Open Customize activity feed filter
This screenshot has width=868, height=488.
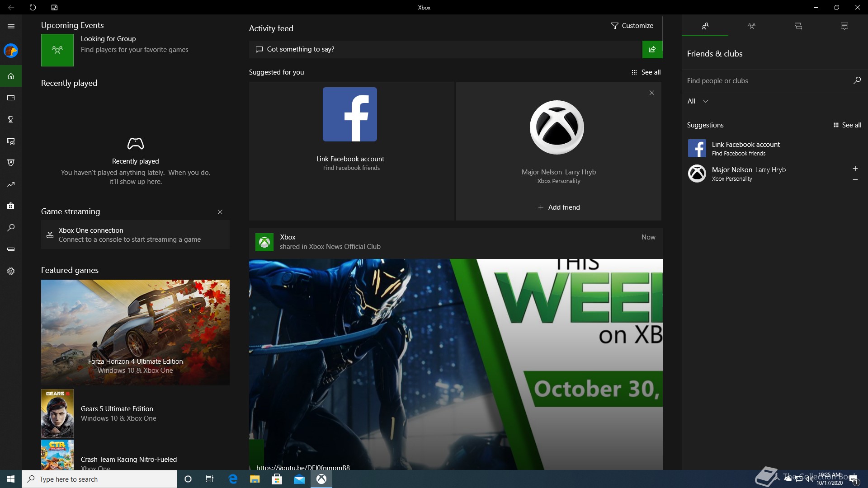click(x=632, y=26)
